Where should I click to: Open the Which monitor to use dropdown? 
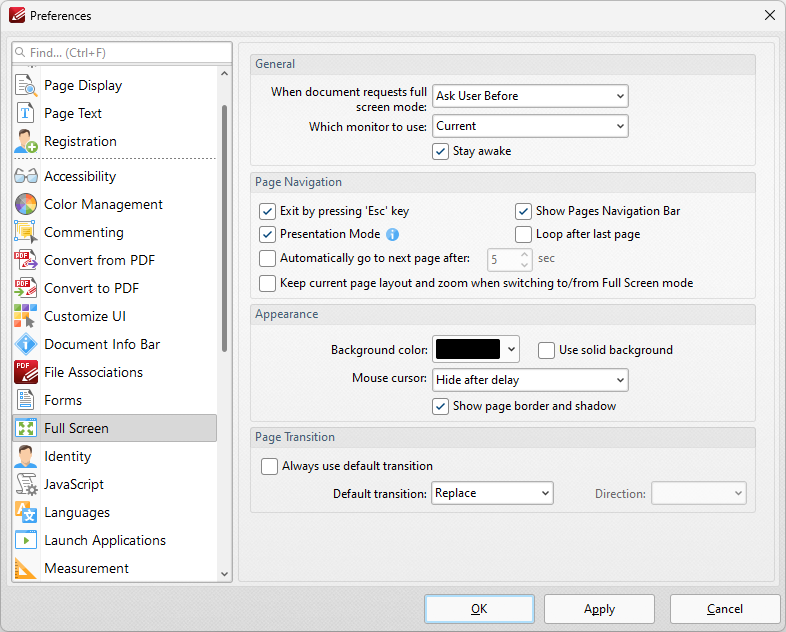pyautogui.click(x=530, y=126)
